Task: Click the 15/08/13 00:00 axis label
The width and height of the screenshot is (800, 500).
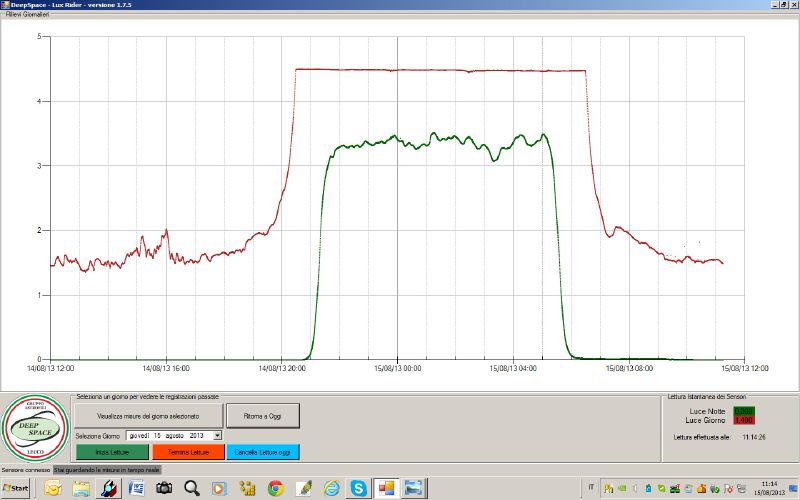Action: [397, 368]
